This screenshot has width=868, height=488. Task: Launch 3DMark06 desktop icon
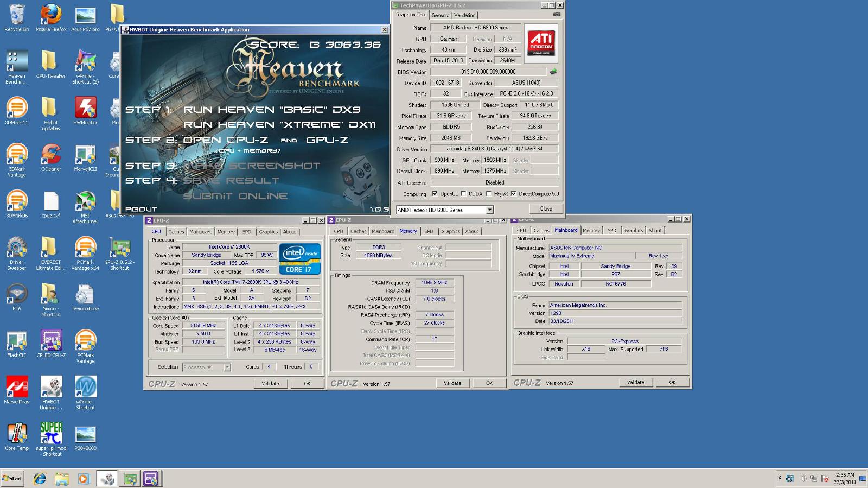[x=17, y=204]
